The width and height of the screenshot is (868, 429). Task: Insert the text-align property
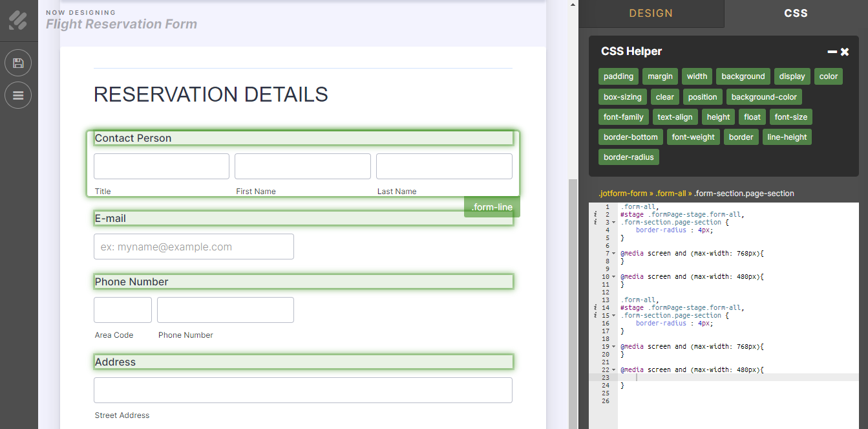(675, 117)
